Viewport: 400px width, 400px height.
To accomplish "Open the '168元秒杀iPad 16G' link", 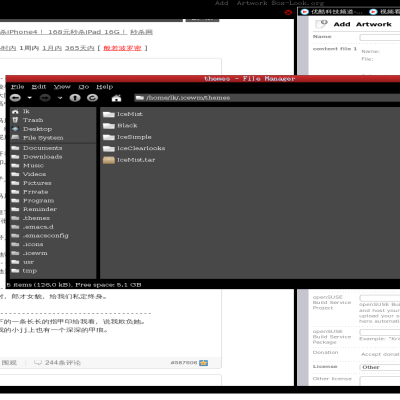I will (87, 32).
